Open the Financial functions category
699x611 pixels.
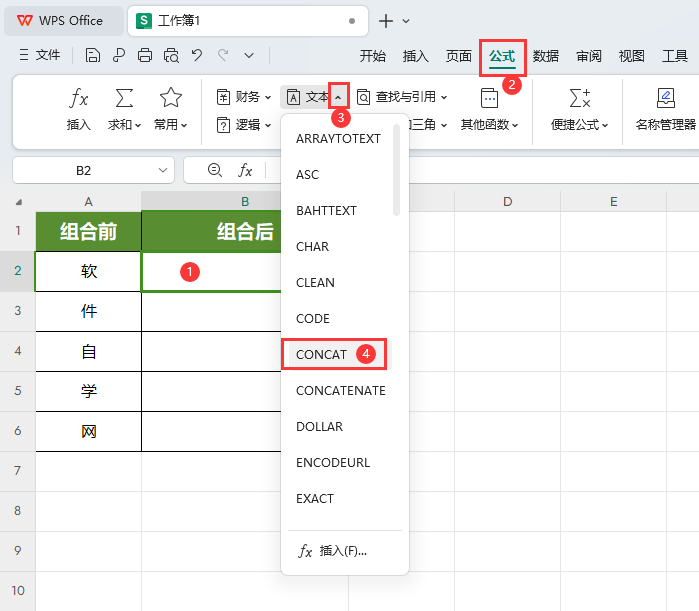tap(244, 97)
